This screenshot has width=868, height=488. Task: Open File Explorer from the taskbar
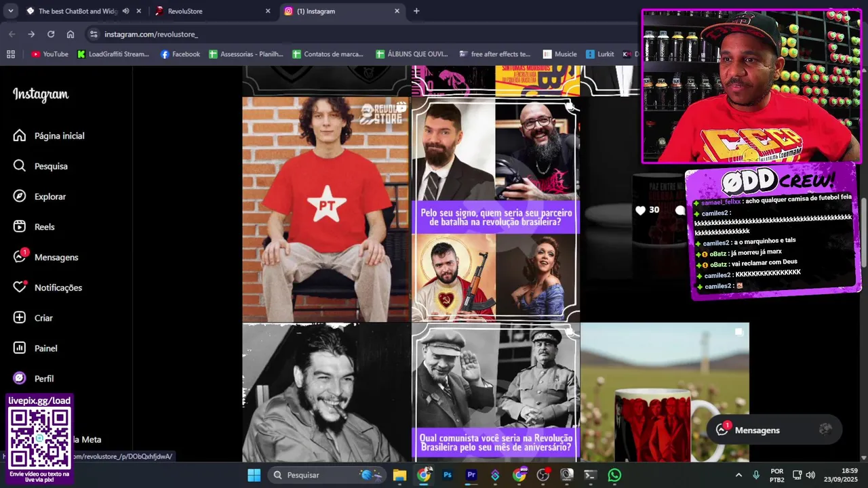coord(399,475)
